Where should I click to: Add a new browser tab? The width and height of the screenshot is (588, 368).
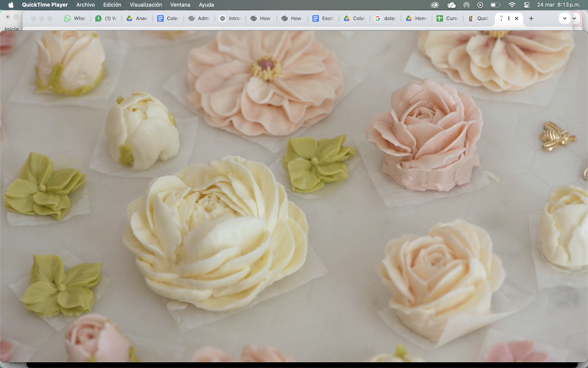click(x=531, y=19)
